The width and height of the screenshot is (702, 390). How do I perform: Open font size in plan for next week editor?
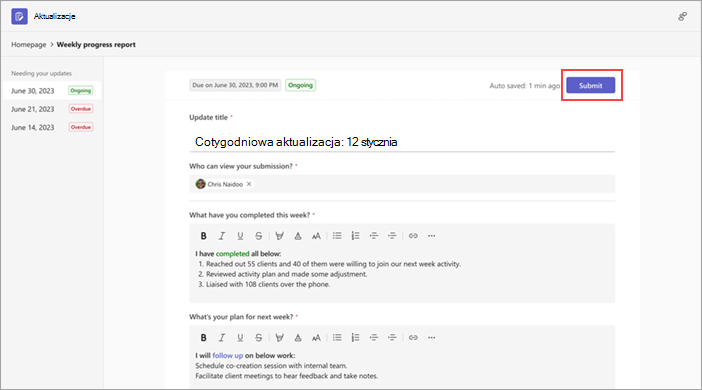pos(316,338)
